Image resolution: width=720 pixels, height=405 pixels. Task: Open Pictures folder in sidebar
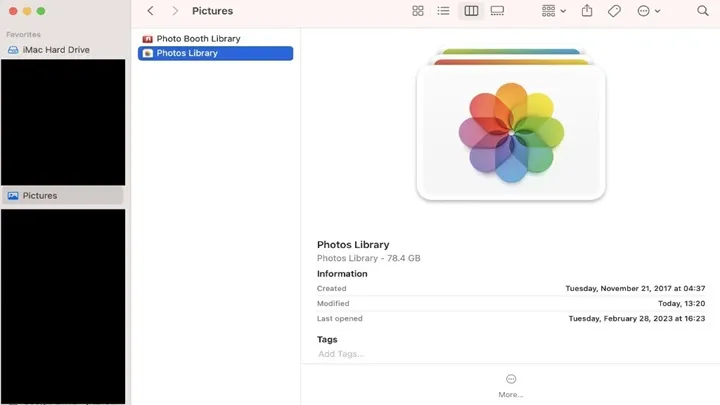click(40, 196)
